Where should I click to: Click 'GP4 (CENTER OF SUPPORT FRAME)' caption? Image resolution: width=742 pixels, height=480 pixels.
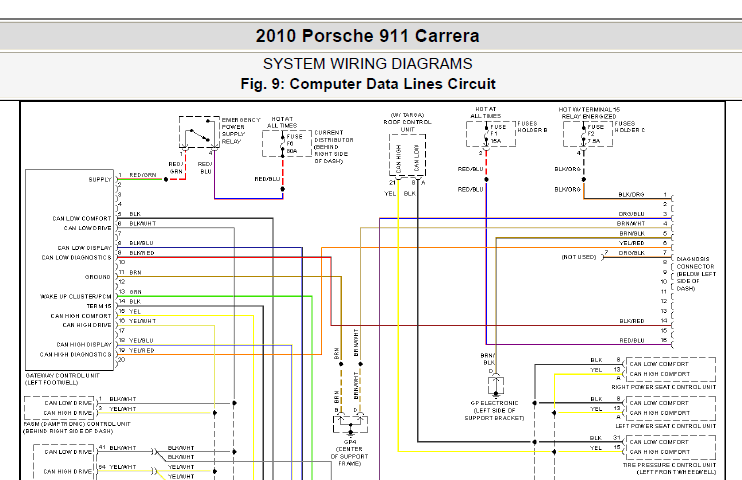click(x=350, y=453)
